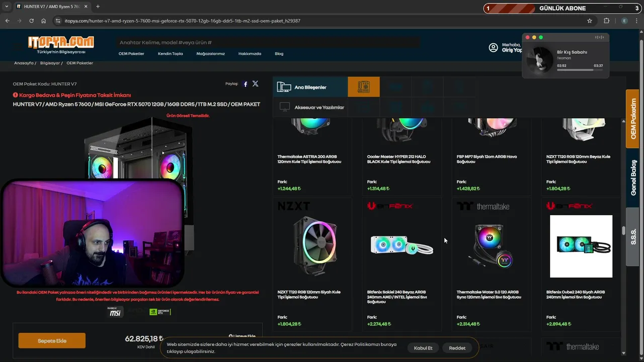Switch to the S.S.S. side tab
Image resolution: width=644 pixels, height=362 pixels.
[633, 236]
